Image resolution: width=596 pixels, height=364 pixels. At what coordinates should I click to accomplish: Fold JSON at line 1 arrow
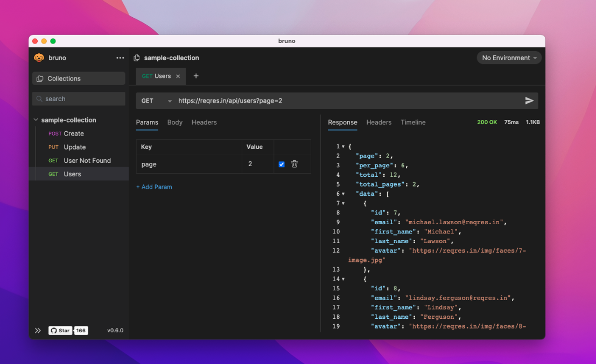[343, 146]
